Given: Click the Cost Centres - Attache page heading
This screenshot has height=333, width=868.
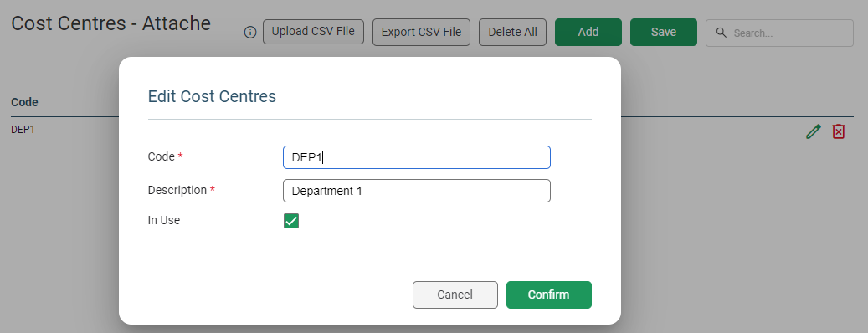Looking at the screenshot, I should click(x=110, y=23).
